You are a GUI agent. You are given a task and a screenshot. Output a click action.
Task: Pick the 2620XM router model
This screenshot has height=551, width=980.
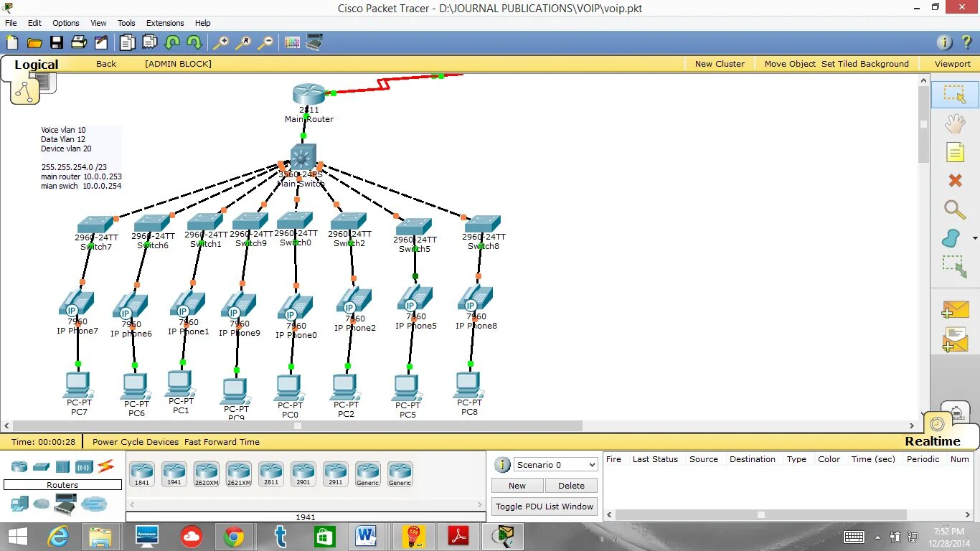[207, 474]
